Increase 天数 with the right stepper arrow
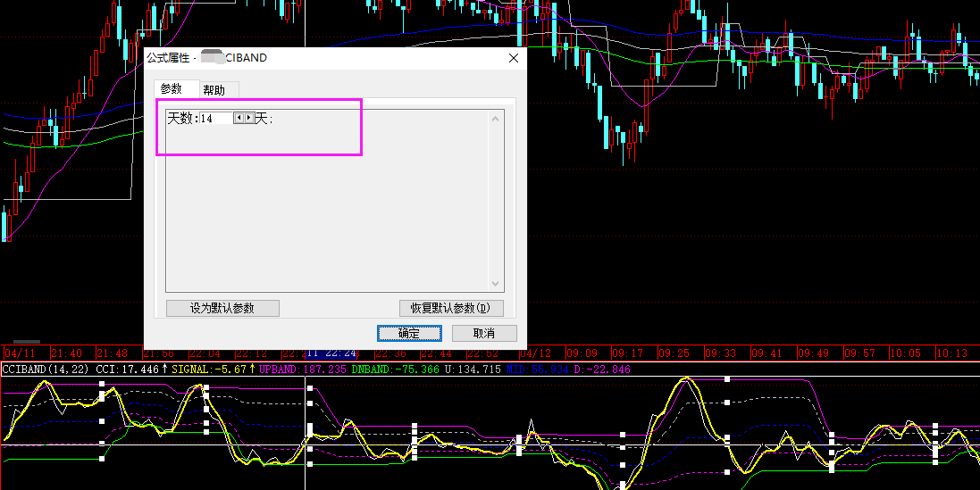 point(249,118)
